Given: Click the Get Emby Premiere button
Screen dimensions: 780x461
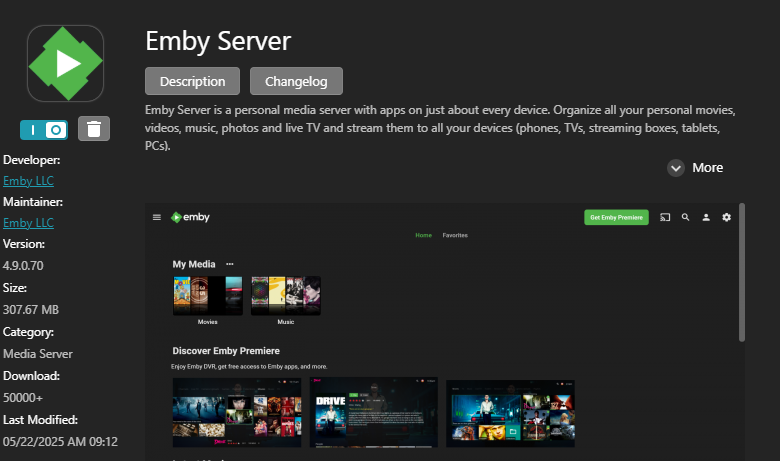Looking at the screenshot, I should pyautogui.click(x=616, y=217).
